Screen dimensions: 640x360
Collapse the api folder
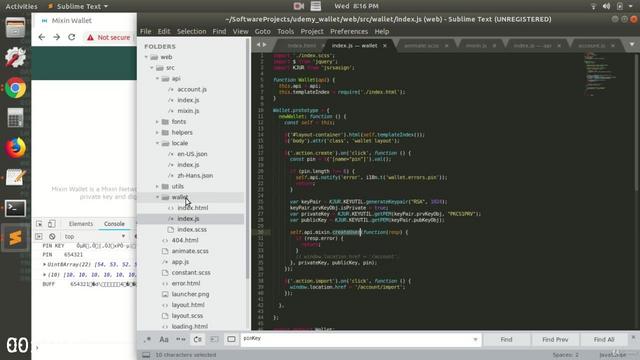157,78
